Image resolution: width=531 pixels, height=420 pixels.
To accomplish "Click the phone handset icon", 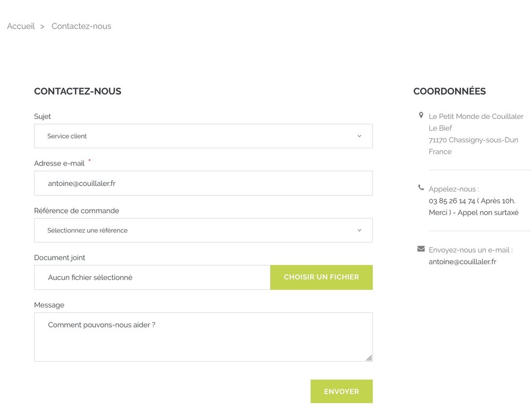I will tap(421, 187).
